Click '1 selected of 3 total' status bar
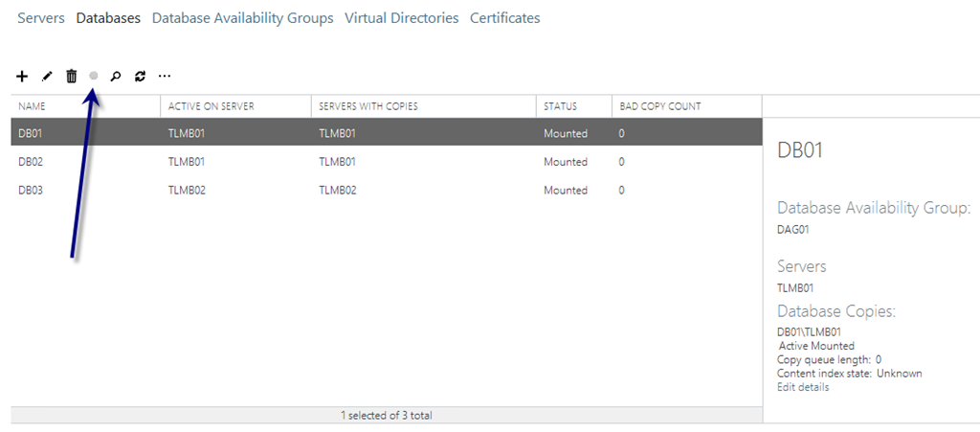 click(387, 415)
